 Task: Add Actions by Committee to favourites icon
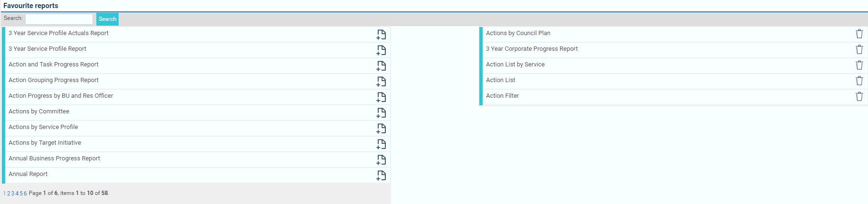(381, 112)
